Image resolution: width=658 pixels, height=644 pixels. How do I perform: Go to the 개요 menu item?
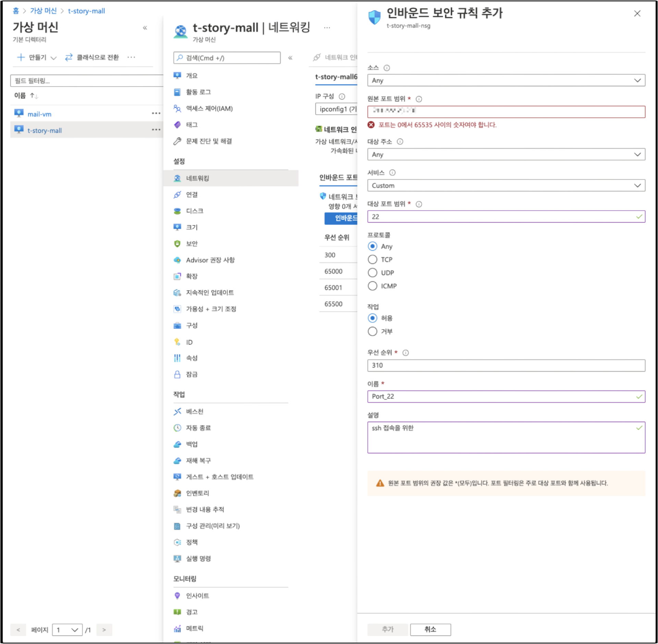(x=192, y=76)
